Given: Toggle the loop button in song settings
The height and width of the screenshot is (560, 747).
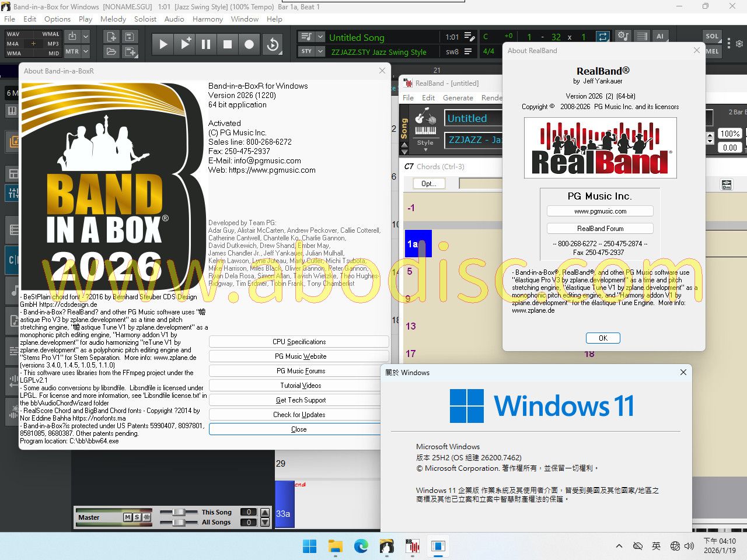Looking at the screenshot, I should coord(602,36).
